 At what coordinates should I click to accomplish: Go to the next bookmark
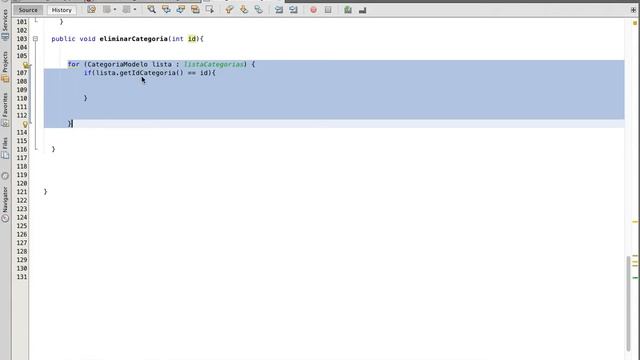tap(244, 9)
